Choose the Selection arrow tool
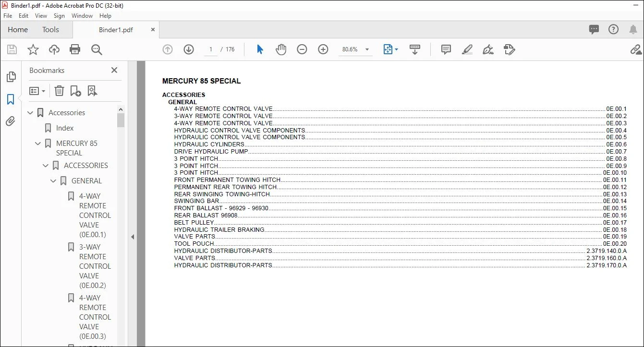This screenshot has height=347, width=644. click(x=260, y=49)
